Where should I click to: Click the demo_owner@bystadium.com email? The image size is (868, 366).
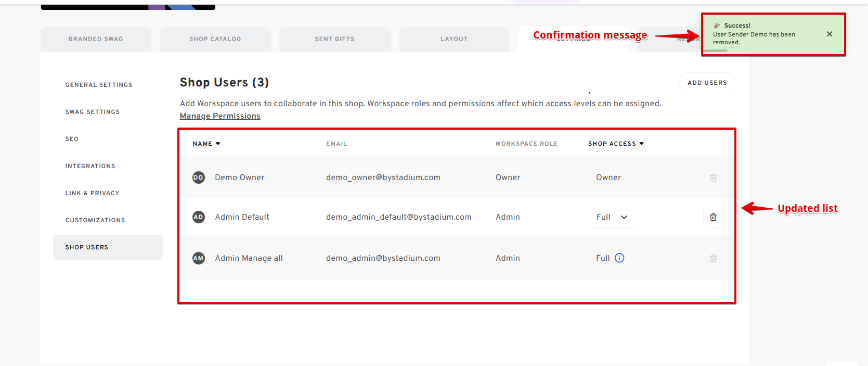pyautogui.click(x=383, y=178)
